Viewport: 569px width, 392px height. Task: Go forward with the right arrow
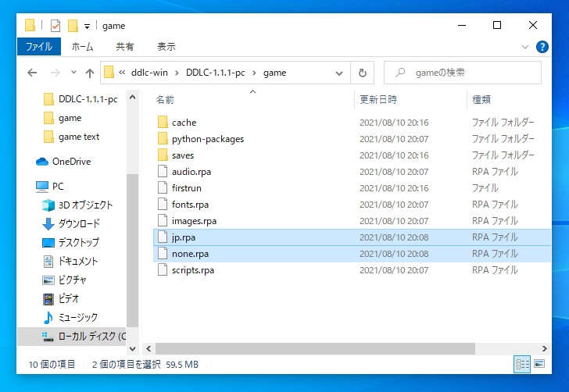point(55,73)
